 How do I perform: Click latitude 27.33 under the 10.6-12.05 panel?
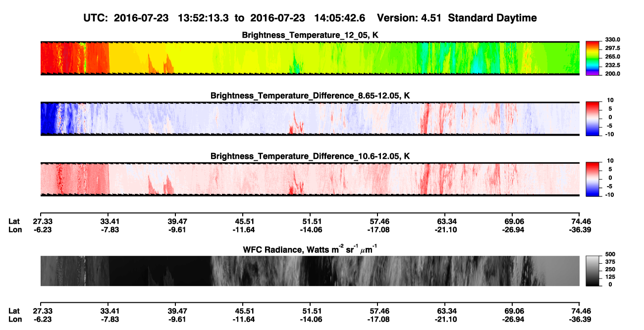pyautogui.click(x=43, y=221)
